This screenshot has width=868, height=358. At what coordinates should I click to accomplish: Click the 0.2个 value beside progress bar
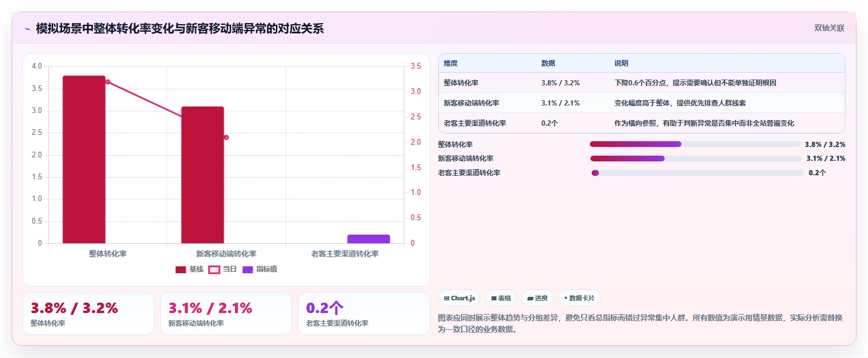[x=817, y=172]
